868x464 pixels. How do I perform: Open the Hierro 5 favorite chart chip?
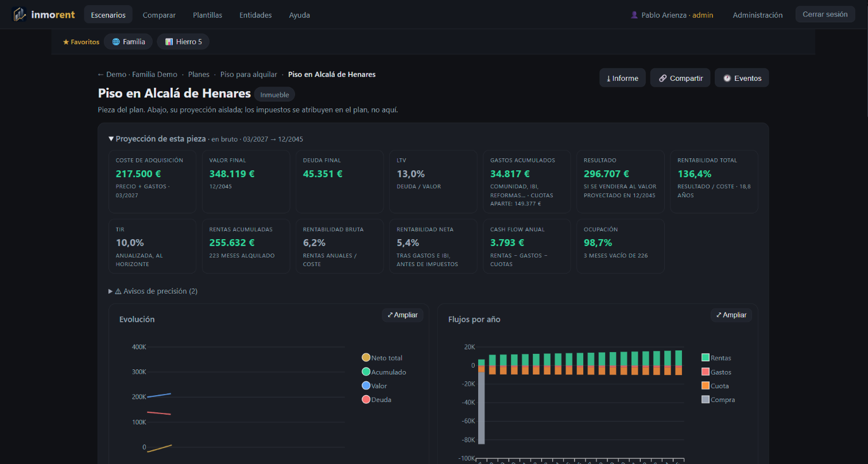pos(183,42)
